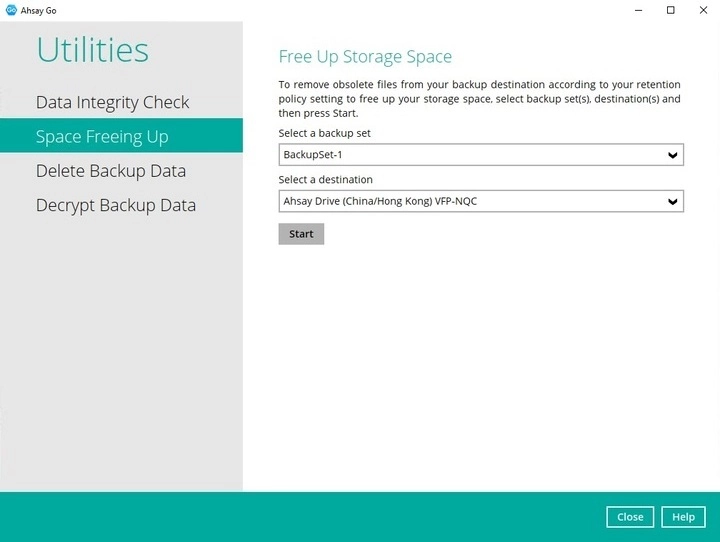
Task: Go to Delete Backup Data
Action: click(111, 171)
